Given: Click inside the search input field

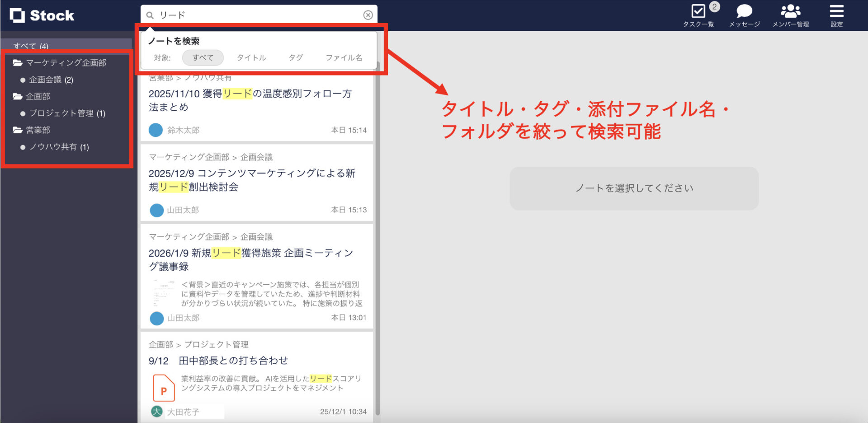Looking at the screenshot, I should pos(258,14).
